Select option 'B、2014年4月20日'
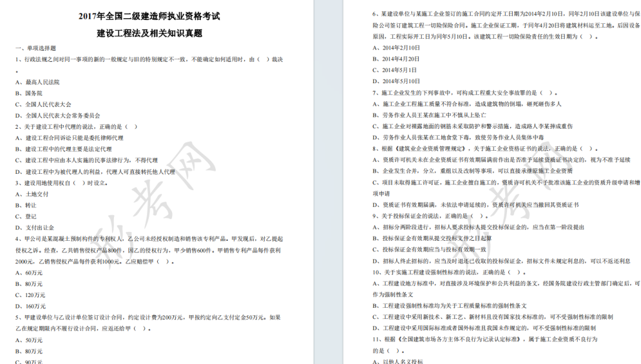The height and width of the screenshot is (364, 641). (x=396, y=59)
